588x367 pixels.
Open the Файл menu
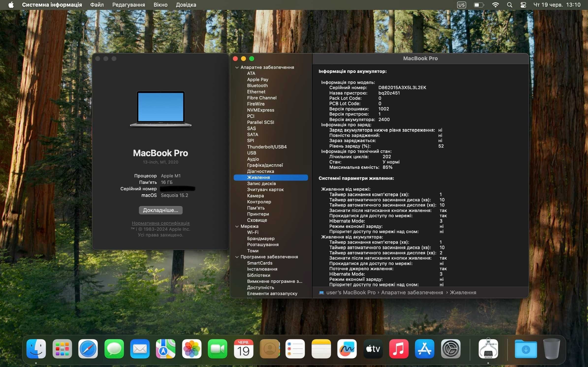97,5
